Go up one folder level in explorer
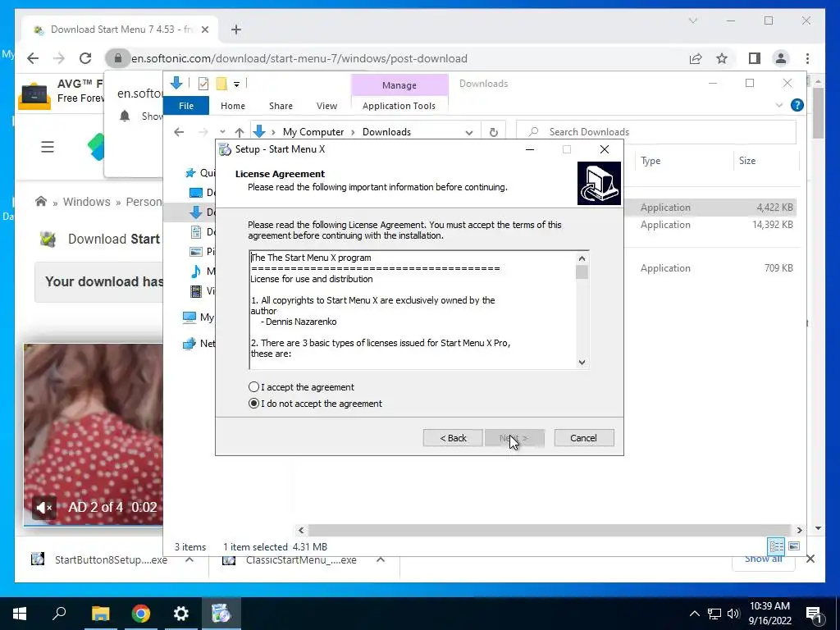 (240, 132)
